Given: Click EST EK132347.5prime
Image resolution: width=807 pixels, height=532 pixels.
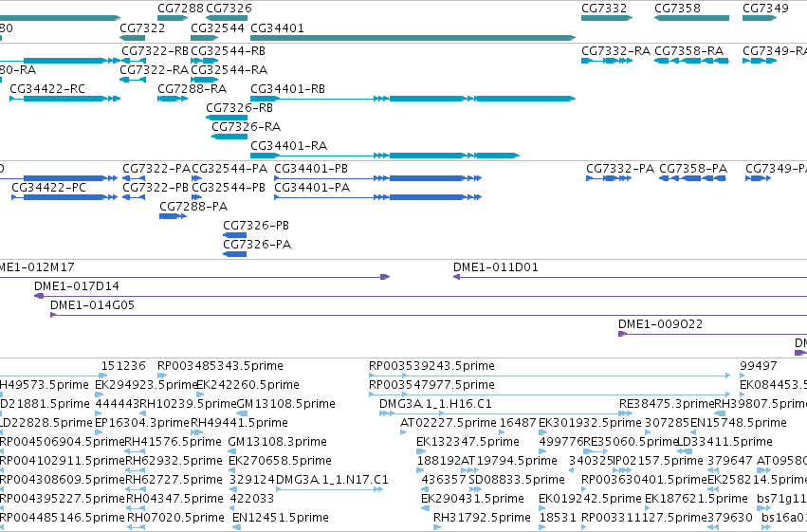Looking at the screenshot, I should coord(421,451).
